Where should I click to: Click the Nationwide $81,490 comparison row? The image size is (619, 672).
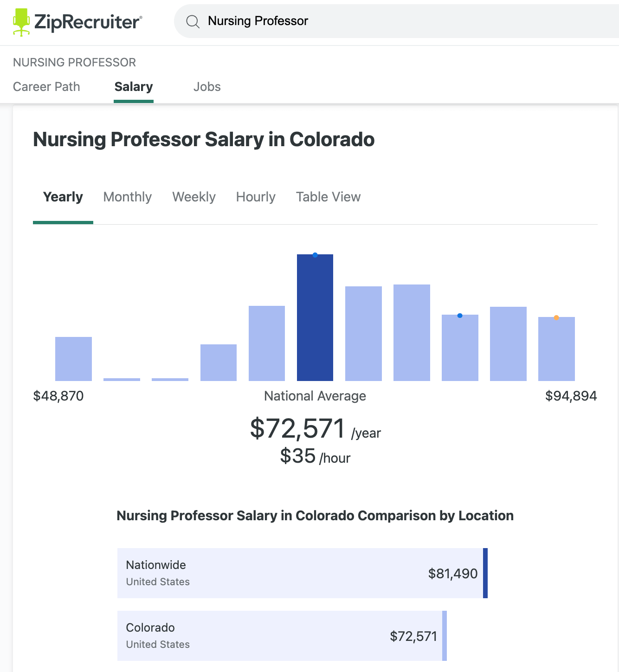pos(302,573)
